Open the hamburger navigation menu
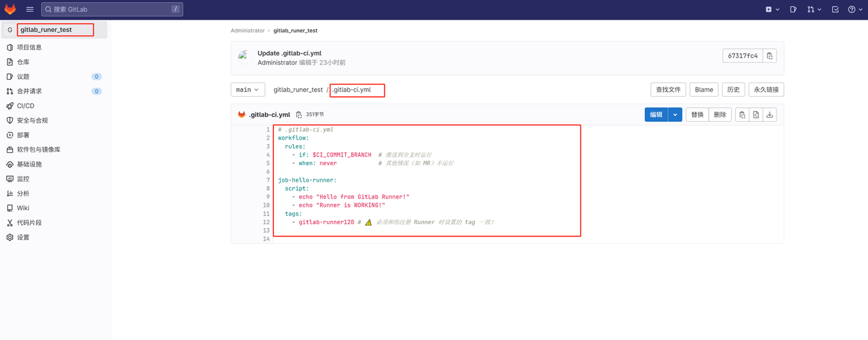This screenshot has height=340, width=868. pyautogui.click(x=30, y=9)
